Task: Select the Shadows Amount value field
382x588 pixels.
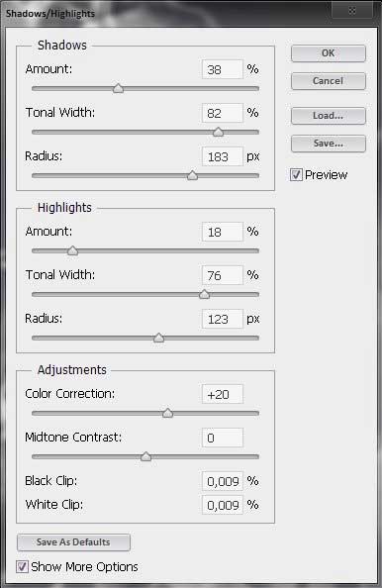Action: [223, 69]
